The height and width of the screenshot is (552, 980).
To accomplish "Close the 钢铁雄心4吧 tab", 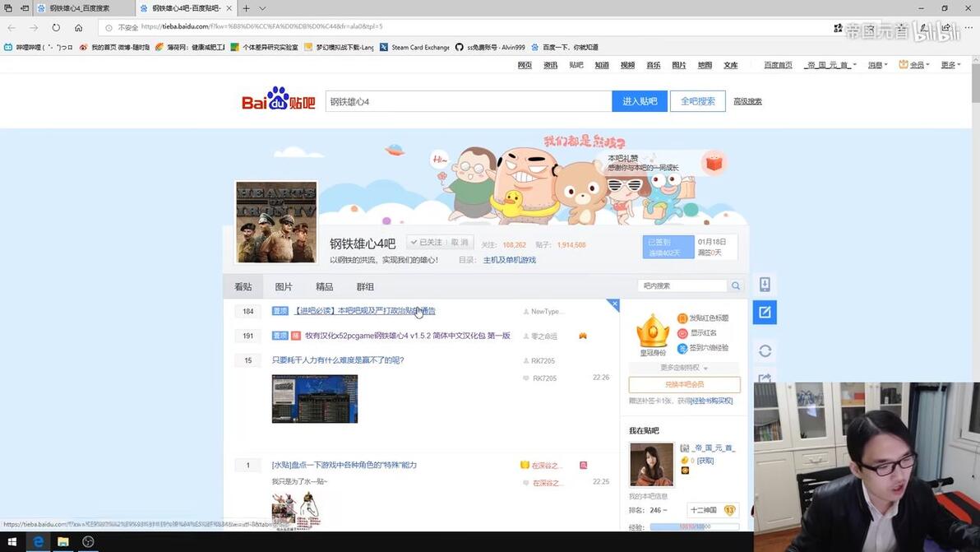I will [229, 8].
